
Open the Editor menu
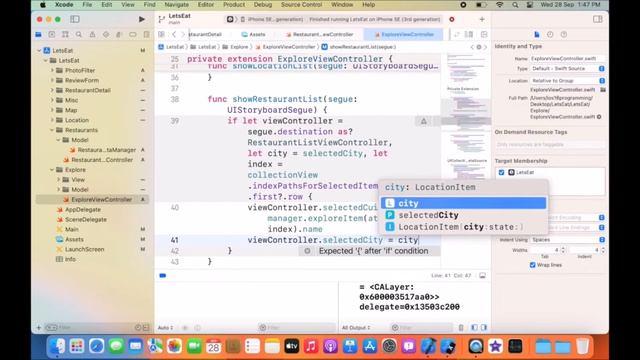[x=206, y=5]
